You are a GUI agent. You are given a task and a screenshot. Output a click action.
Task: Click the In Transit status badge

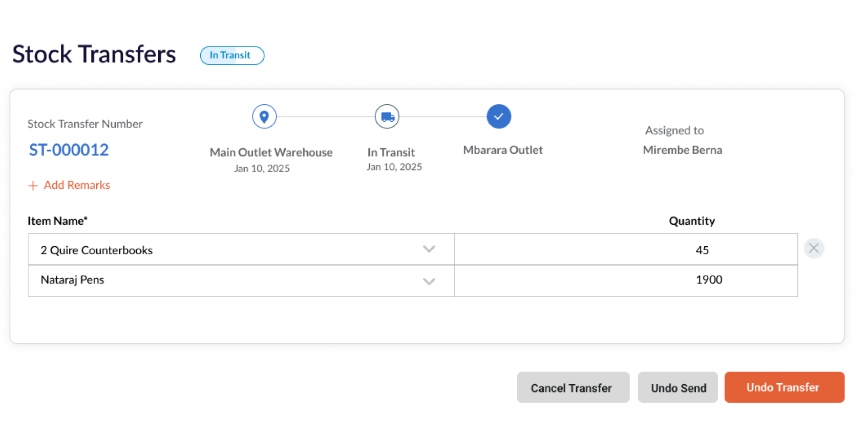(232, 55)
